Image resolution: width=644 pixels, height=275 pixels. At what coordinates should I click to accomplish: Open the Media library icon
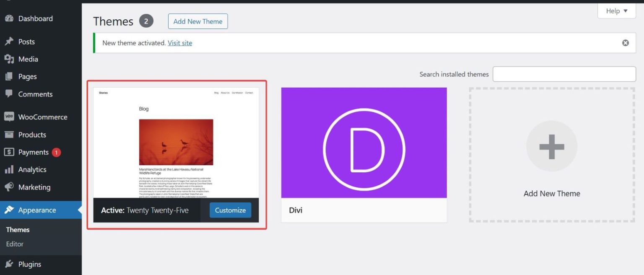point(9,59)
